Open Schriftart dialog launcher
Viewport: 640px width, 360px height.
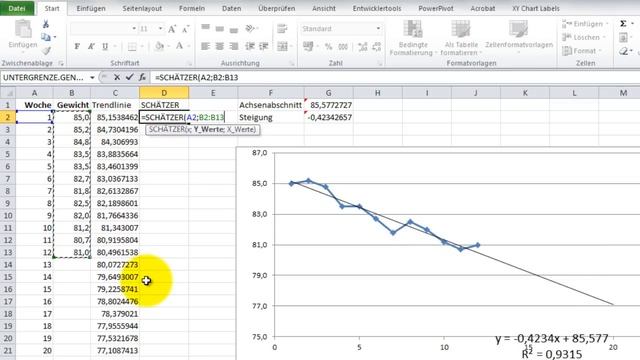tap(190, 64)
